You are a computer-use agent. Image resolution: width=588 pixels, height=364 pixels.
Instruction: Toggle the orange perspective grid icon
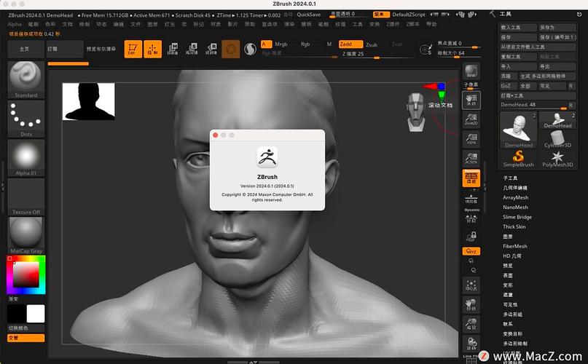pos(471,178)
